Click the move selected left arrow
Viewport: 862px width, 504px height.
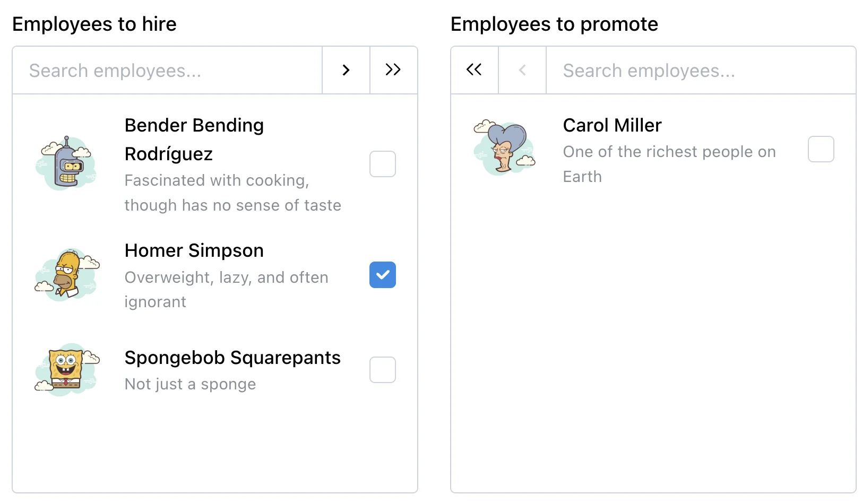pos(522,70)
